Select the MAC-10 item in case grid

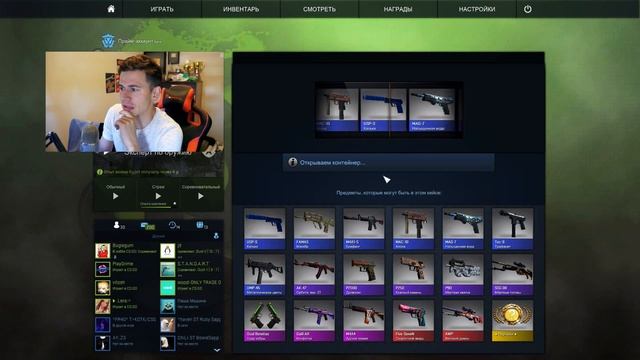click(413, 229)
